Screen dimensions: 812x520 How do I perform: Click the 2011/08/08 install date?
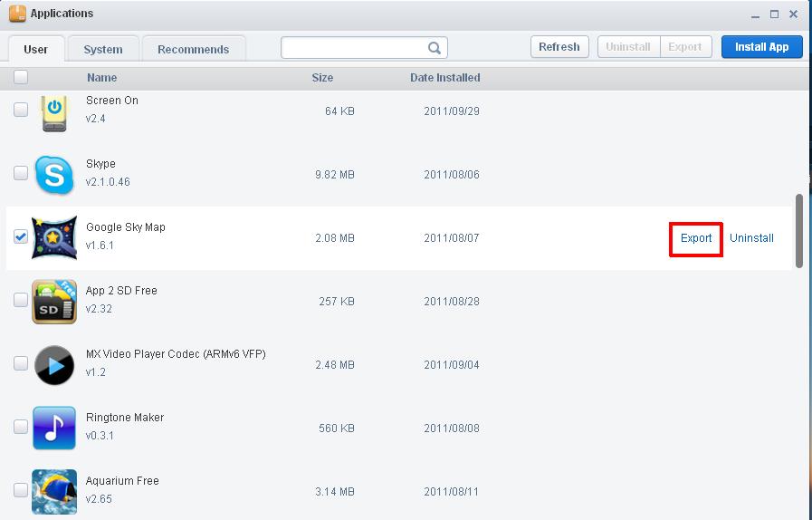[x=452, y=429]
